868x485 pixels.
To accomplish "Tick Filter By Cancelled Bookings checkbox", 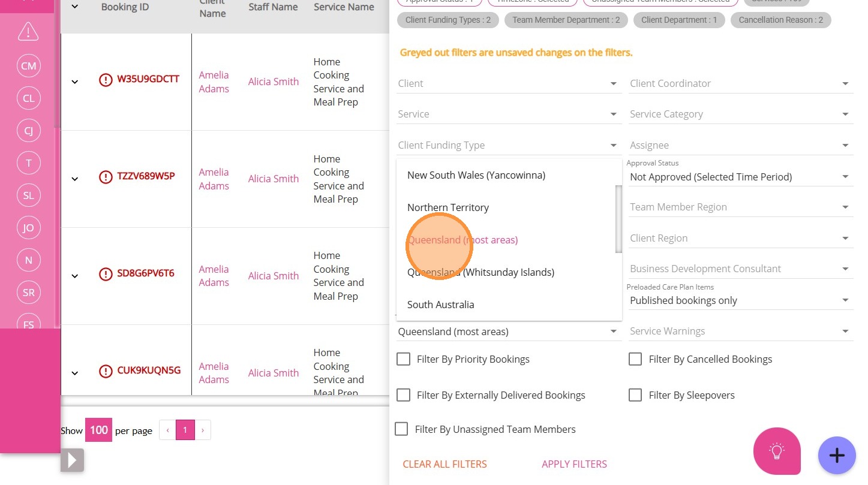I will click(x=635, y=359).
